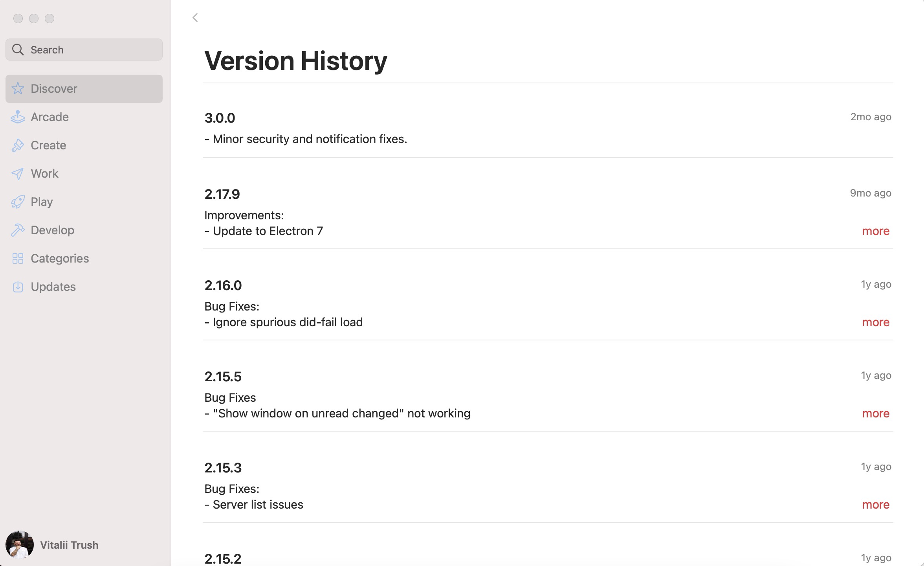Click the Vitalii Trush account name
The height and width of the screenshot is (566, 924).
click(69, 545)
